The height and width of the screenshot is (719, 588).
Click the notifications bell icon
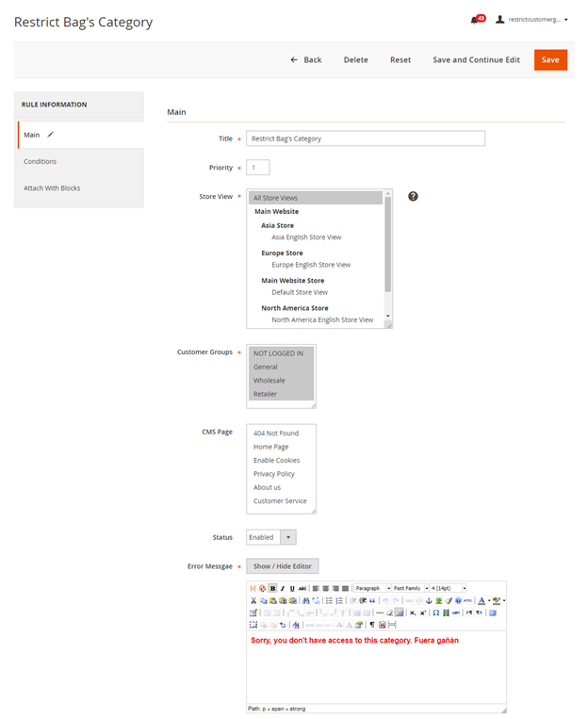click(x=474, y=20)
